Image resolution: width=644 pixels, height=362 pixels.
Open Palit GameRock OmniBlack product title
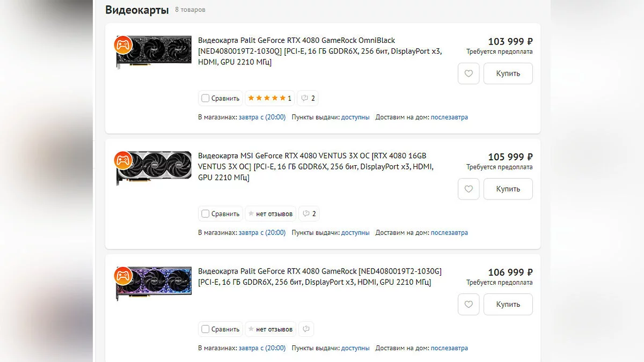coord(320,51)
